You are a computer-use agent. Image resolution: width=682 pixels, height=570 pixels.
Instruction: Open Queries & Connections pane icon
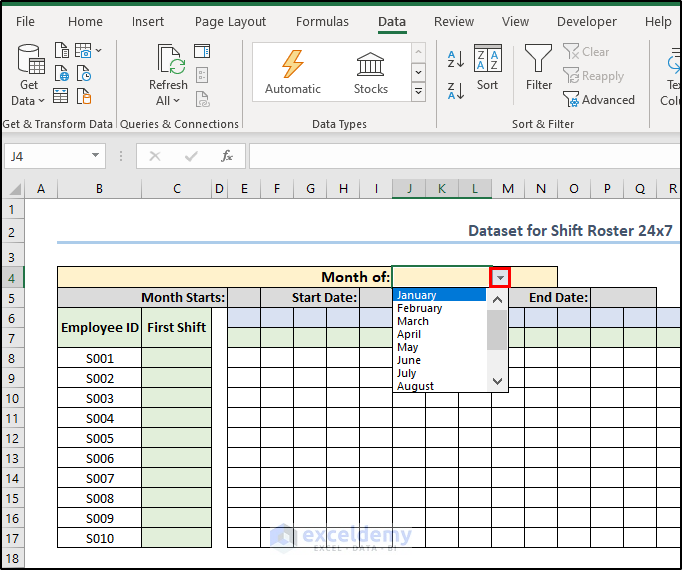tap(202, 51)
